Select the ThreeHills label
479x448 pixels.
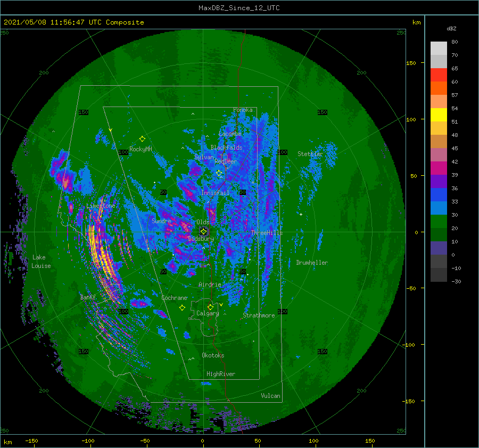point(267,233)
